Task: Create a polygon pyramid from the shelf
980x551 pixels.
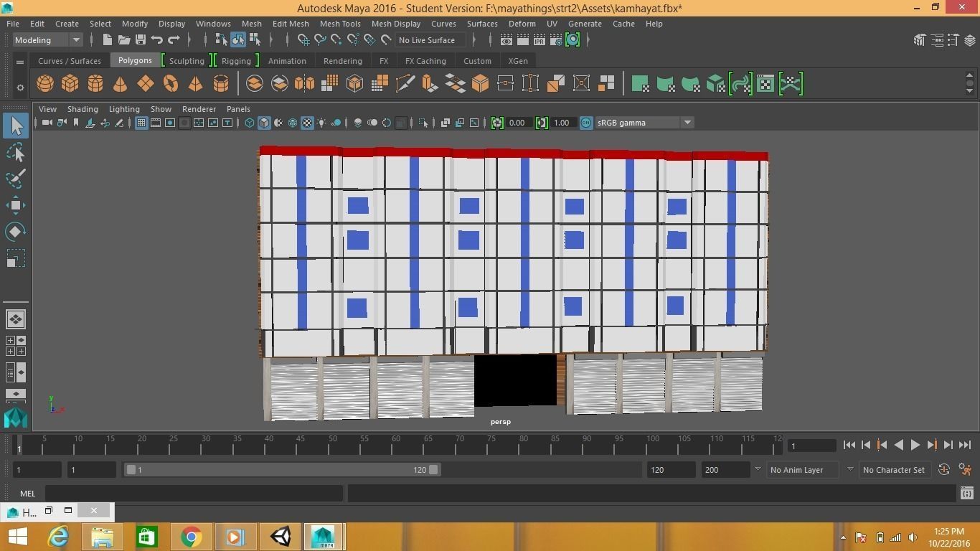Action: [195, 84]
